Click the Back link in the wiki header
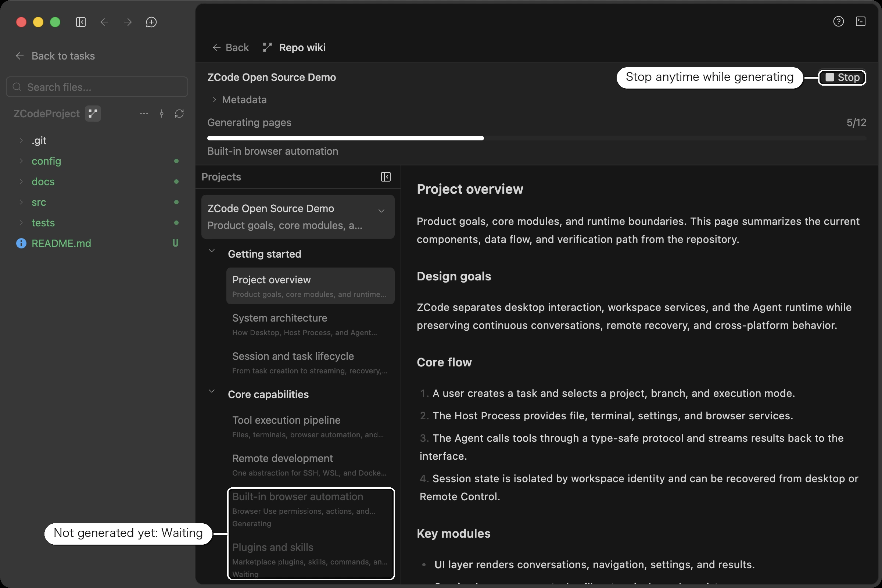 [x=230, y=48]
